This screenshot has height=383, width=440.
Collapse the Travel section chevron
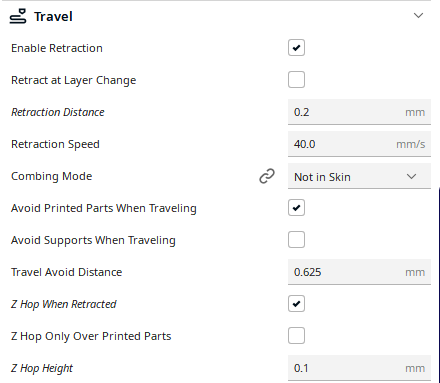418,16
